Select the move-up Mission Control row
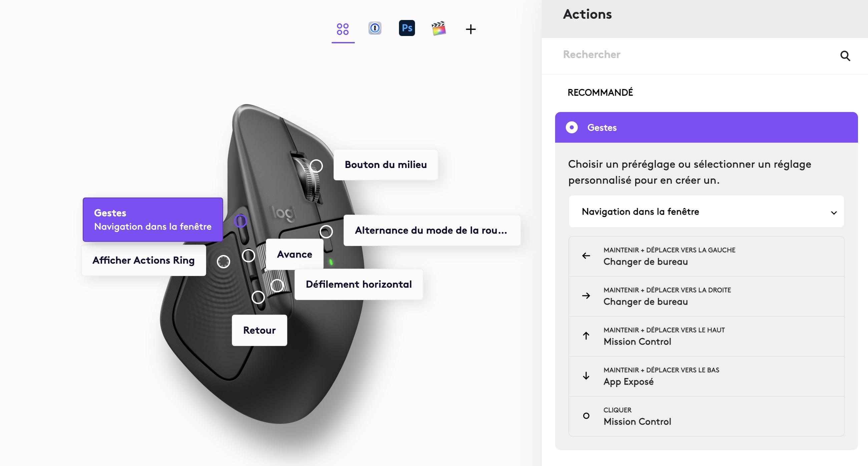 tap(706, 336)
